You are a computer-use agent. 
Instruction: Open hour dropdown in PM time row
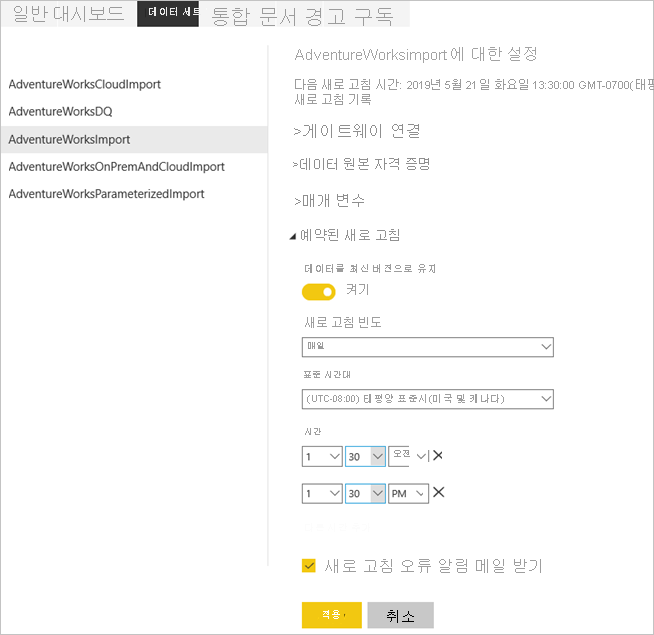pyautogui.click(x=322, y=494)
